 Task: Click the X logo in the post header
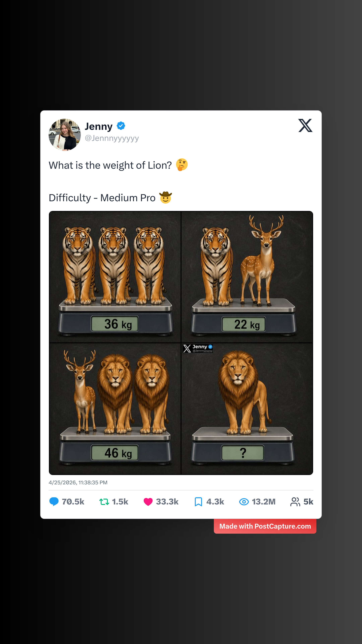coord(305,125)
